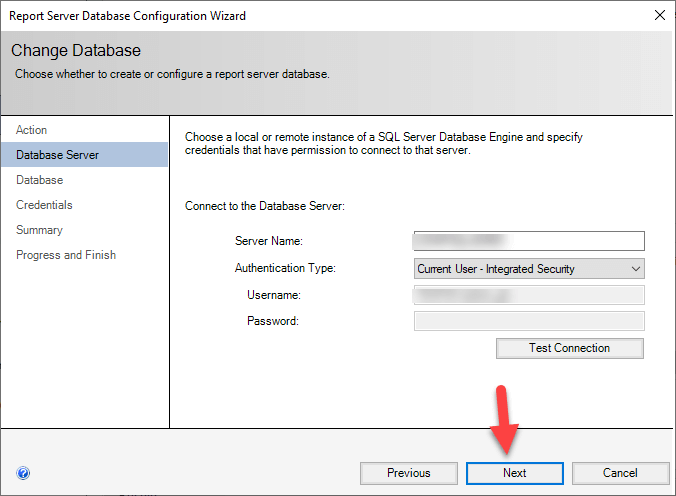Open the Credentials step

(44, 205)
